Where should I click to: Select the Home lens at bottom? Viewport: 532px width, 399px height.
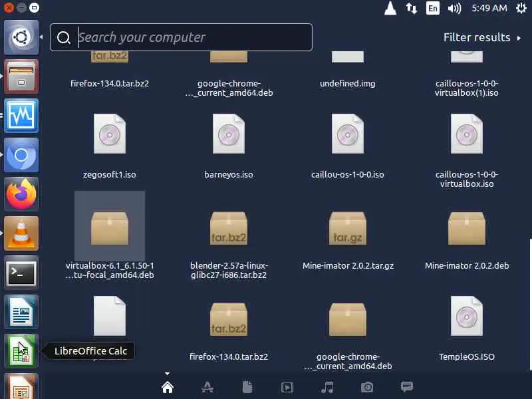point(168,387)
